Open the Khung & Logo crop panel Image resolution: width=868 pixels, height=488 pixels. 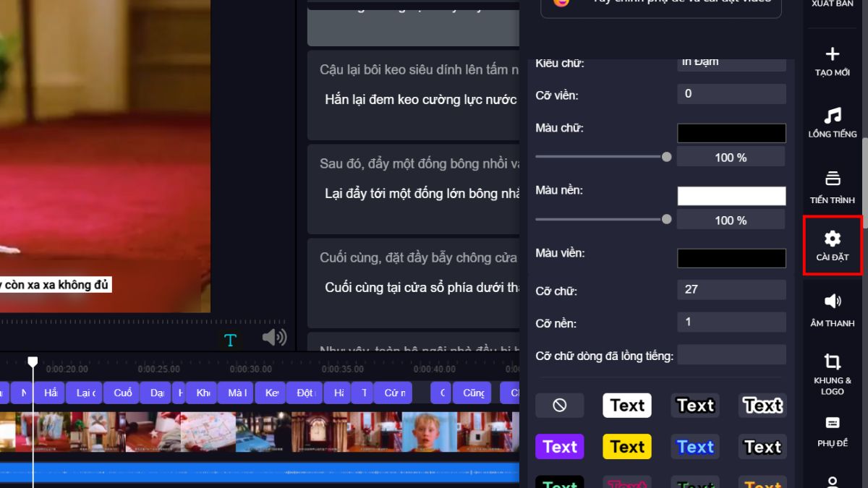coord(833,374)
